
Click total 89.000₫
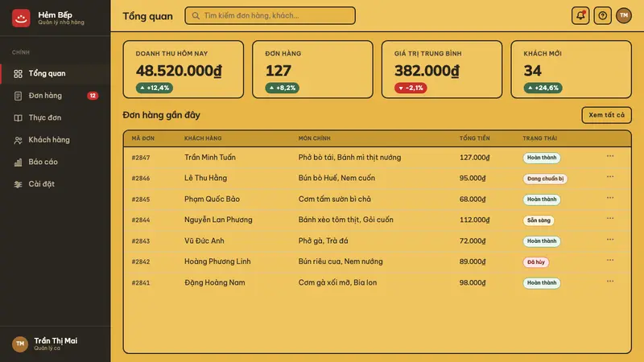point(473,261)
